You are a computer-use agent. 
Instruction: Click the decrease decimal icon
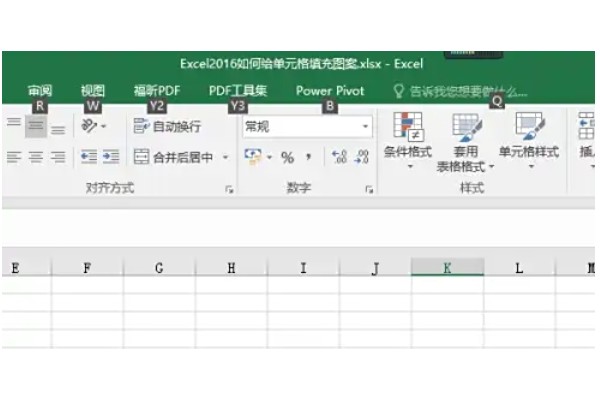tap(362, 157)
